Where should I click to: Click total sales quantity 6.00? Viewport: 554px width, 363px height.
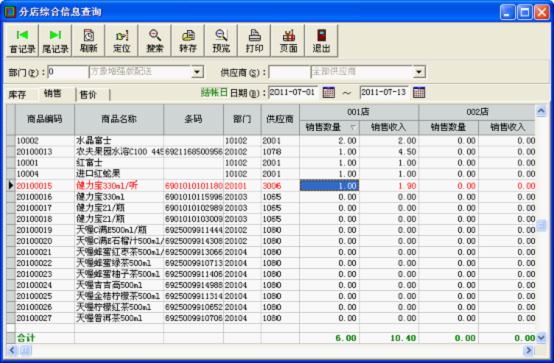tap(346, 338)
